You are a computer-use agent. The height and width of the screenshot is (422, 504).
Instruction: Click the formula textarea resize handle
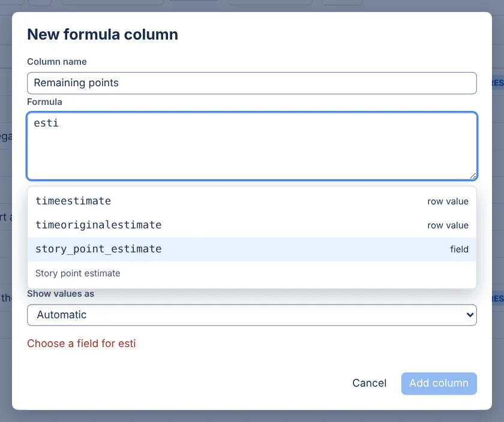(473, 176)
